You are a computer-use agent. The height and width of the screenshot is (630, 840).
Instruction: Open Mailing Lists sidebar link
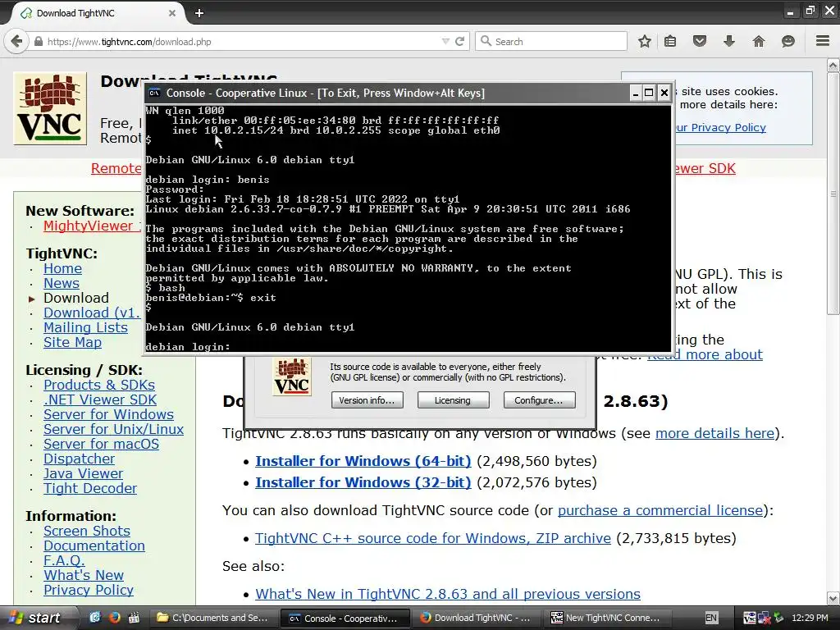(x=85, y=327)
